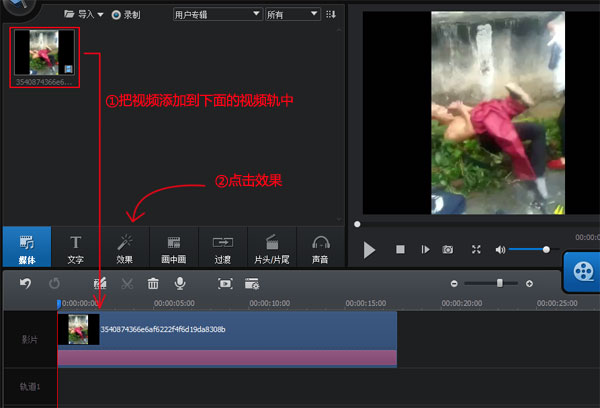Mute the preview speaker icon
Screen dimensions: 600x408
[500, 250]
